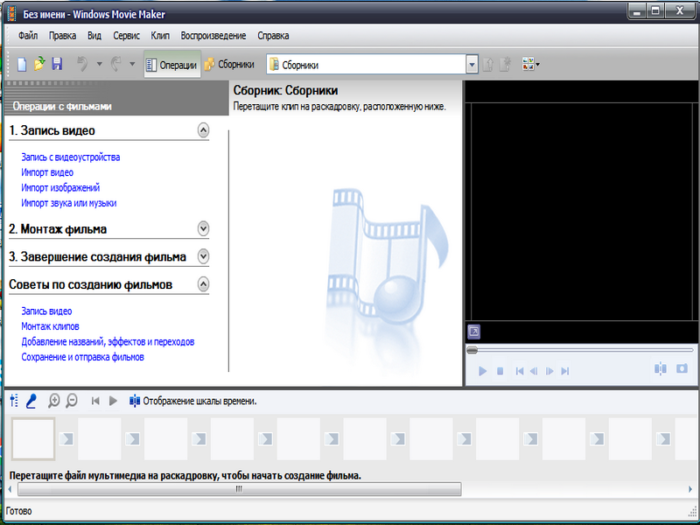Image resolution: width=700 pixels, height=525 pixels.
Task: Open the Воспроизведение menu
Action: (213, 36)
